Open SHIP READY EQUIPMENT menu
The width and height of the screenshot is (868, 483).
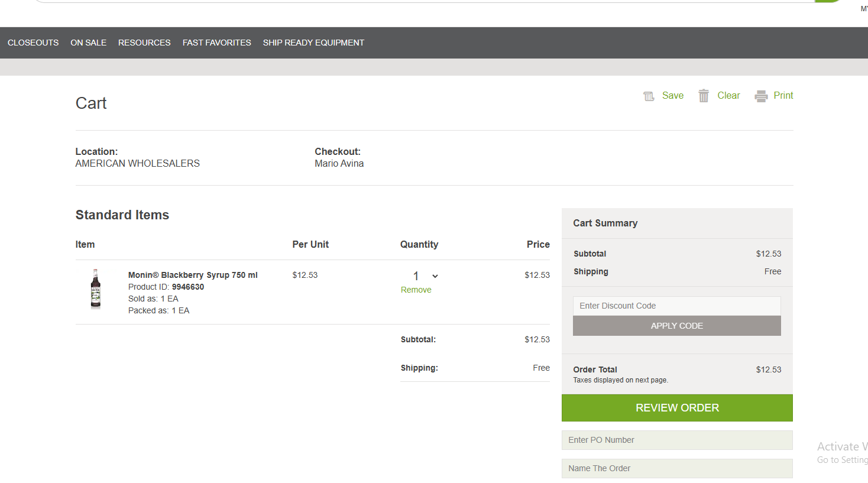[x=313, y=43]
